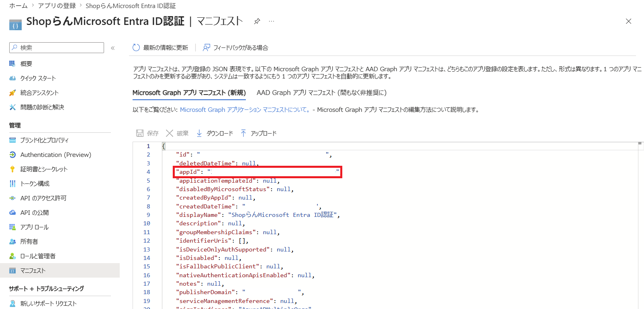The height and width of the screenshot is (309, 644).
Task: Click the "serviceManagementReference" line
Action: coord(237,301)
